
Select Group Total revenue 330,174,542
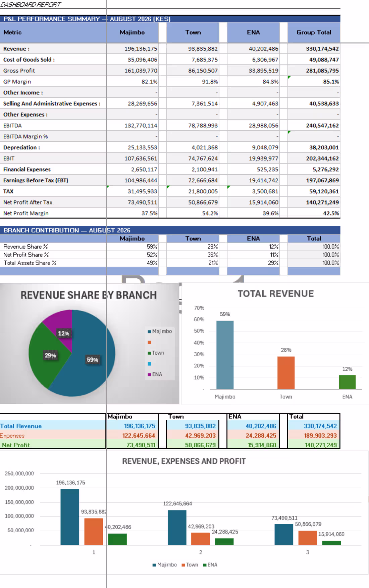pos(314,49)
